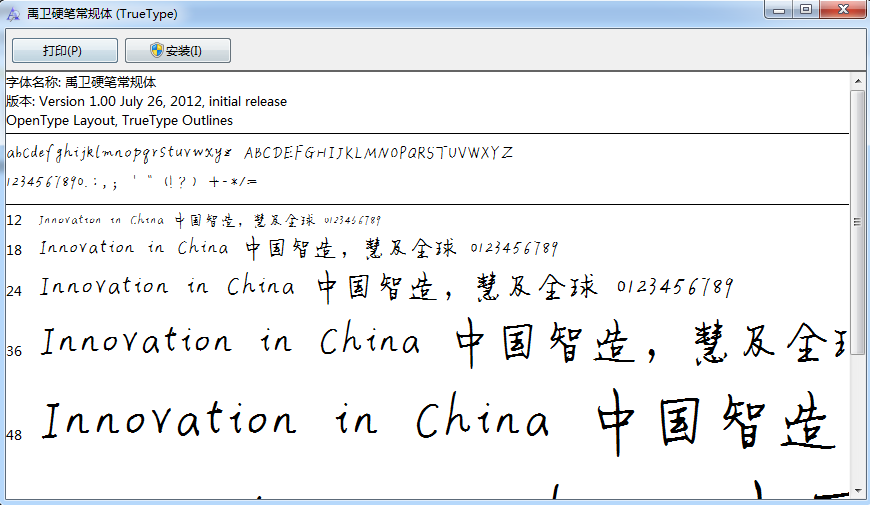Viewport: 870px width, 505px height.
Task: Click 'OpenType Layout, TrueType Outlines' text
Action: 119,120
